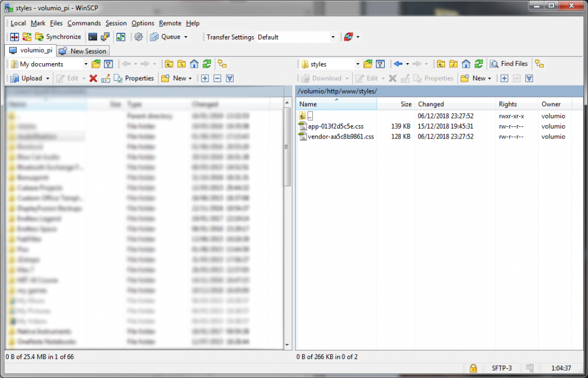Viewport: 588px width, 378px height.
Task: Open the Remote menu
Action: (x=170, y=23)
